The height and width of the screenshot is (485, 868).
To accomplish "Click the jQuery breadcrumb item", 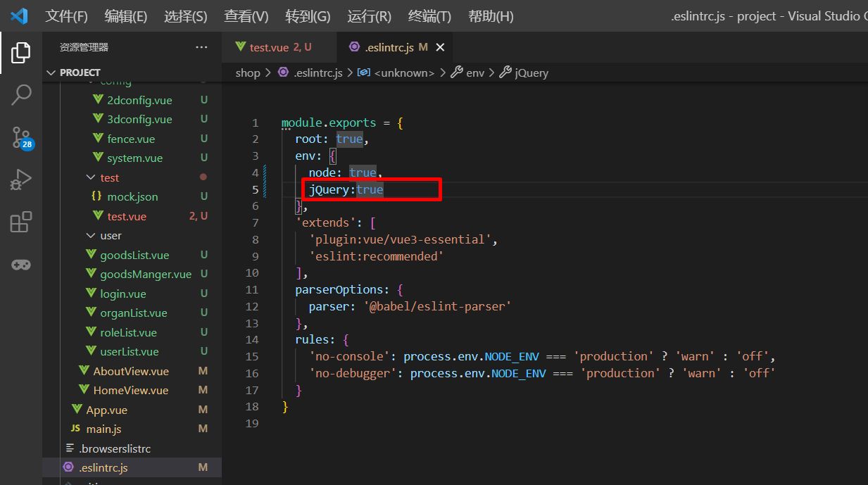I will pos(531,73).
